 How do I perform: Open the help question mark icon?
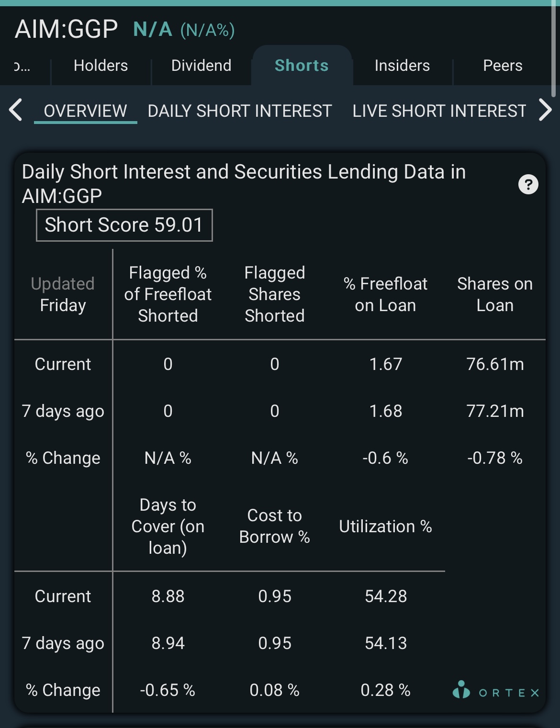tap(528, 184)
